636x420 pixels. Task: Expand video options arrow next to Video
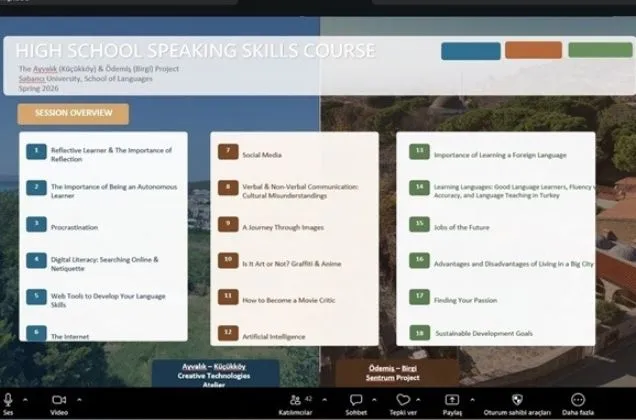pos(80,400)
